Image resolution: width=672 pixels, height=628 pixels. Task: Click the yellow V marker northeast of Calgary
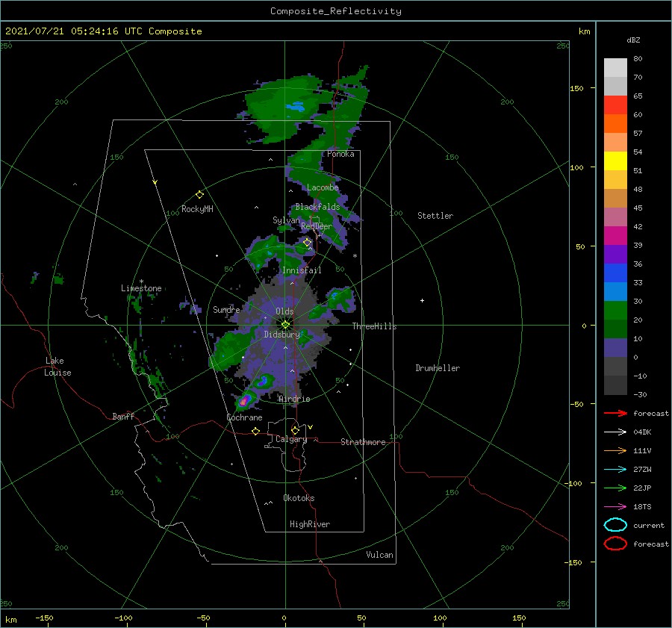pyautogui.click(x=310, y=427)
